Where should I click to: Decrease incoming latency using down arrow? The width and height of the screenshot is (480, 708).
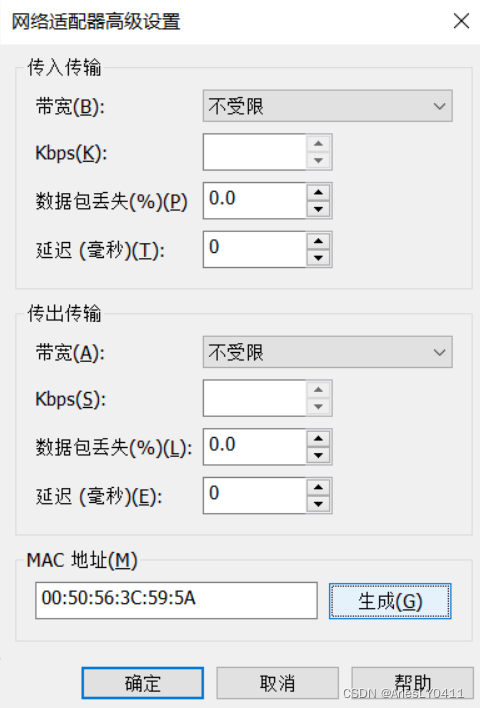pos(318,258)
